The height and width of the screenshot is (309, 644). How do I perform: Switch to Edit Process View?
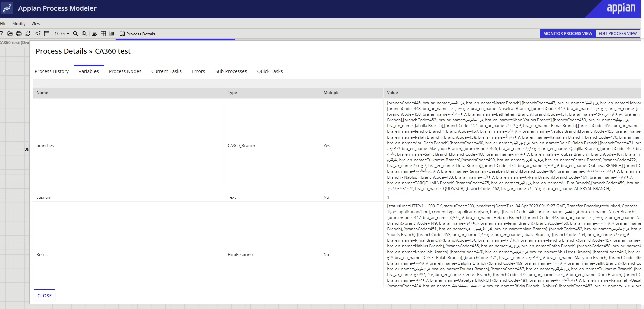617,34
